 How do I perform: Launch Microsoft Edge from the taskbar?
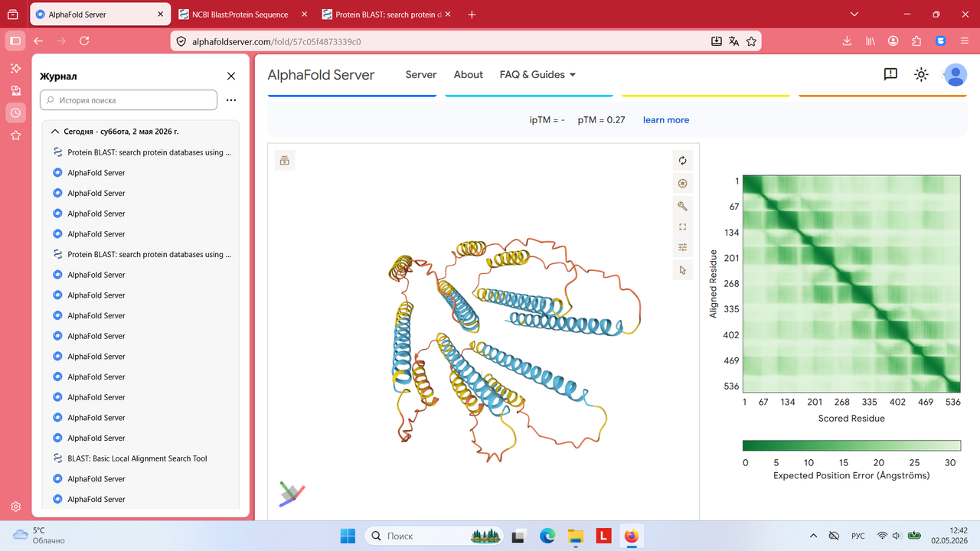tap(547, 536)
